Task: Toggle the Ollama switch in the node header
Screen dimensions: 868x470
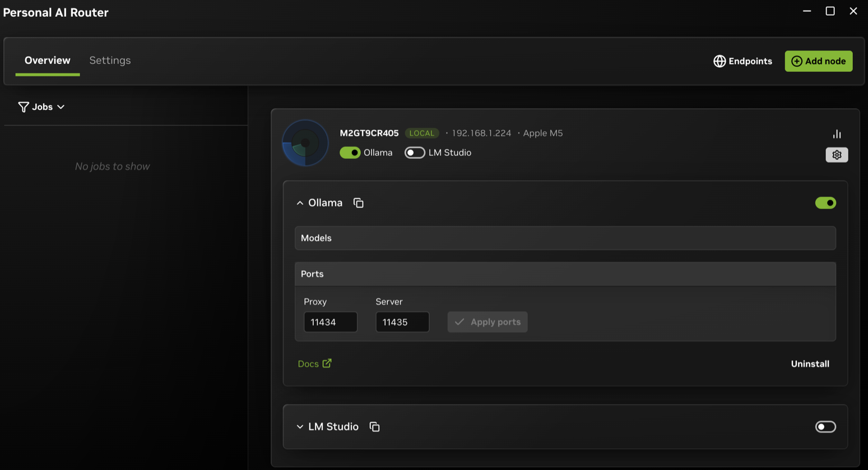Action: coord(350,153)
